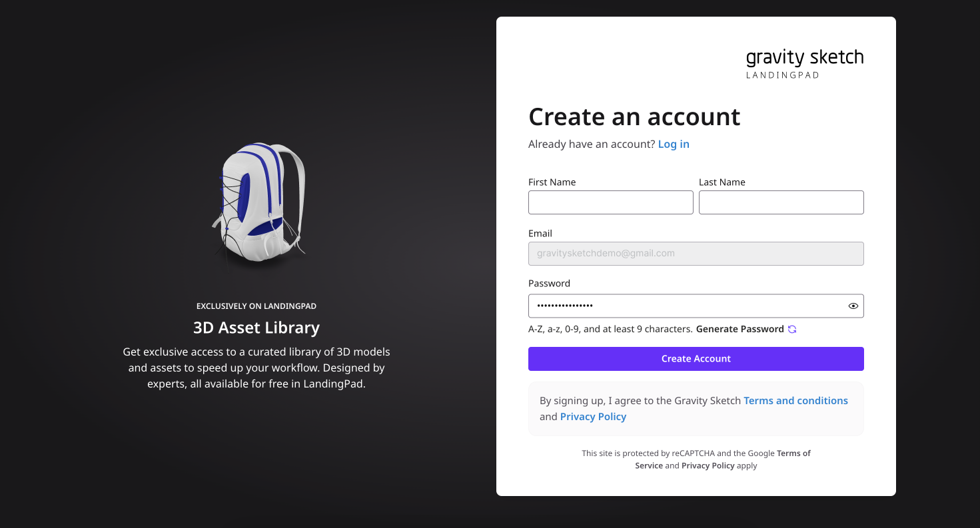Focus the First Name input field
Screen dimensions: 980x528
[x=611, y=202]
